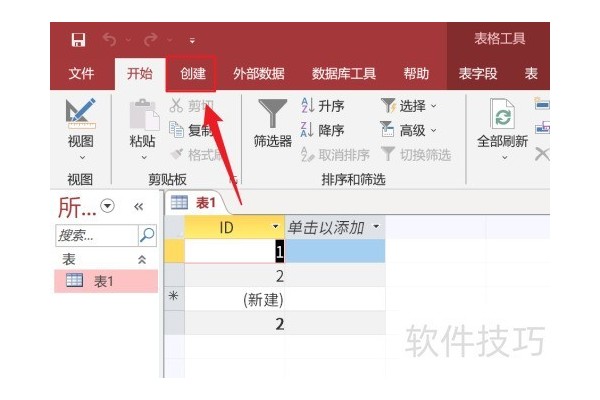Click the (新建) new record cell
The width and height of the screenshot is (600, 400).
tap(235, 299)
